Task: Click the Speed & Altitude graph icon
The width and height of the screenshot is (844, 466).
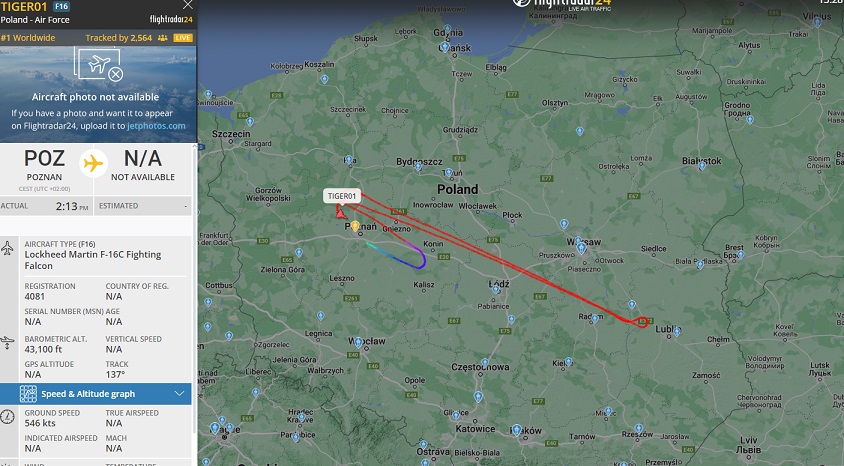Action: tap(28, 394)
